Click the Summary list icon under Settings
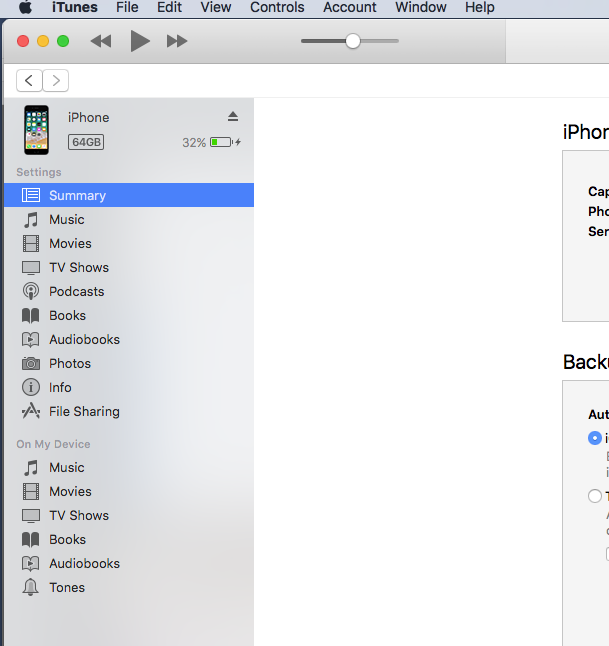The height and width of the screenshot is (646, 609). pos(31,195)
